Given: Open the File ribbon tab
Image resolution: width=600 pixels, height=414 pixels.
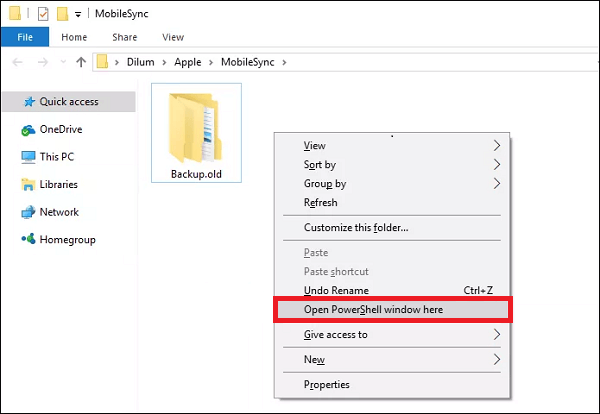Looking at the screenshot, I should [25, 37].
